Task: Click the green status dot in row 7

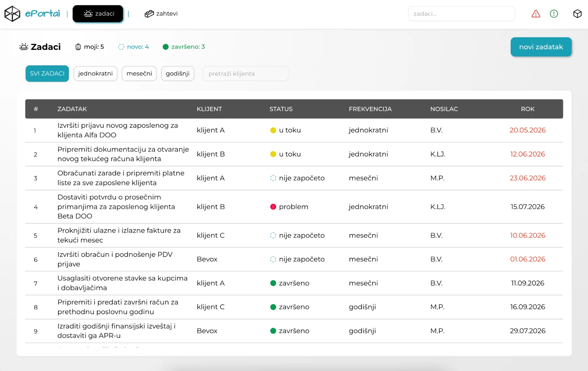Action: (273, 283)
